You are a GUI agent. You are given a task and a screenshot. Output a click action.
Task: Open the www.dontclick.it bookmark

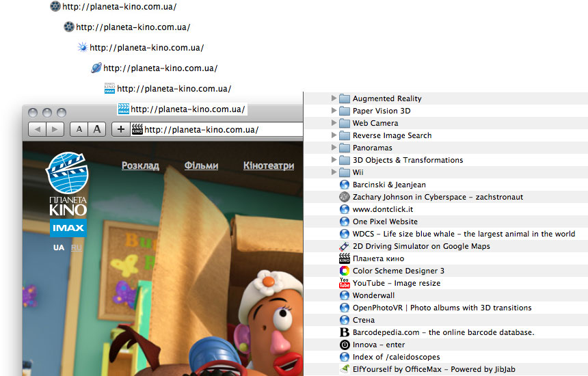382,209
